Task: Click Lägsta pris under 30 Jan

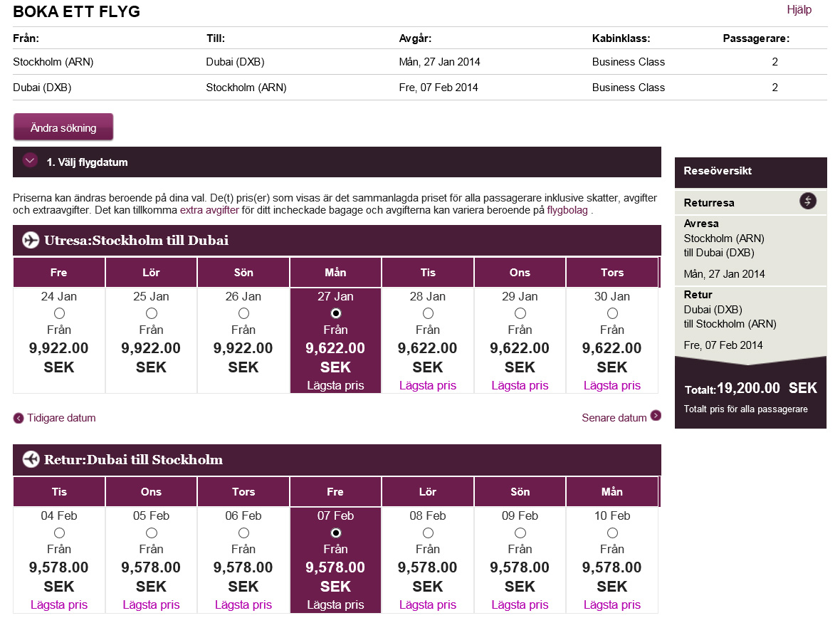Action: pos(612,385)
